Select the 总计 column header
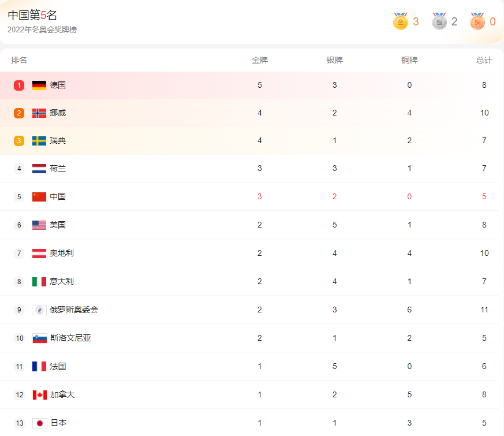The image size is (504, 436). (x=484, y=60)
